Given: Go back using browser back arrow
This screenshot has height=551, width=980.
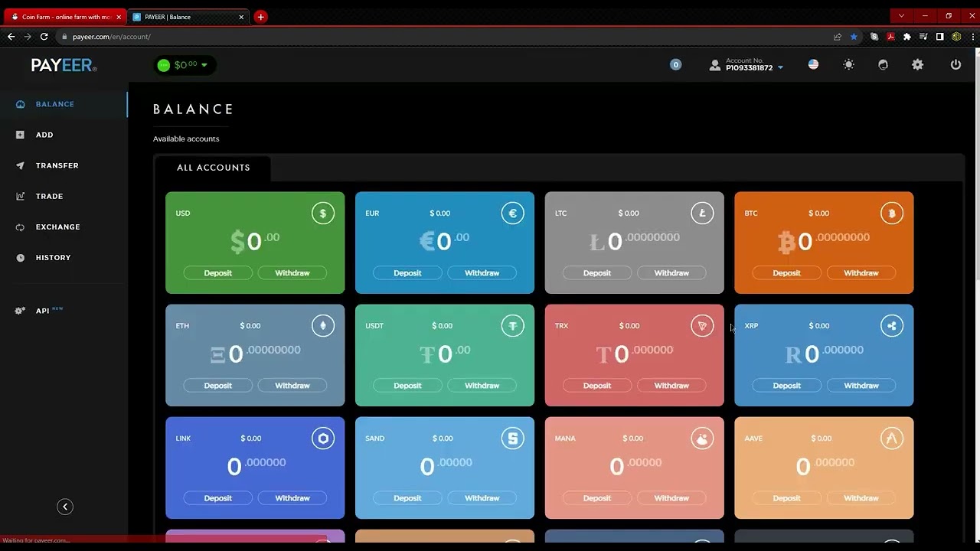Looking at the screenshot, I should pyautogui.click(x=11, y=37).
